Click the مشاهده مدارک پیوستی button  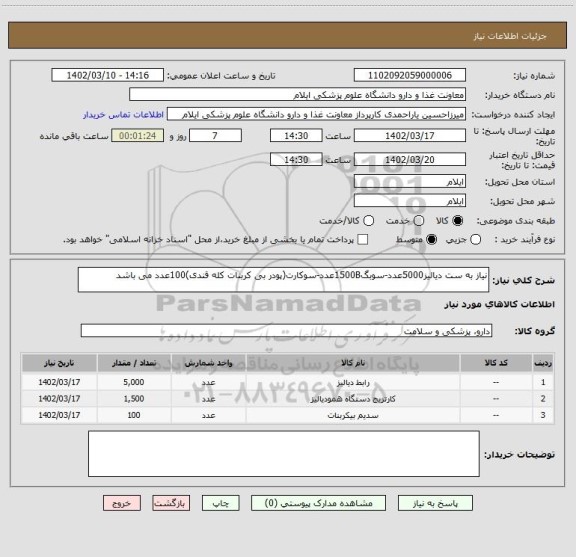[x=318, y=503]
